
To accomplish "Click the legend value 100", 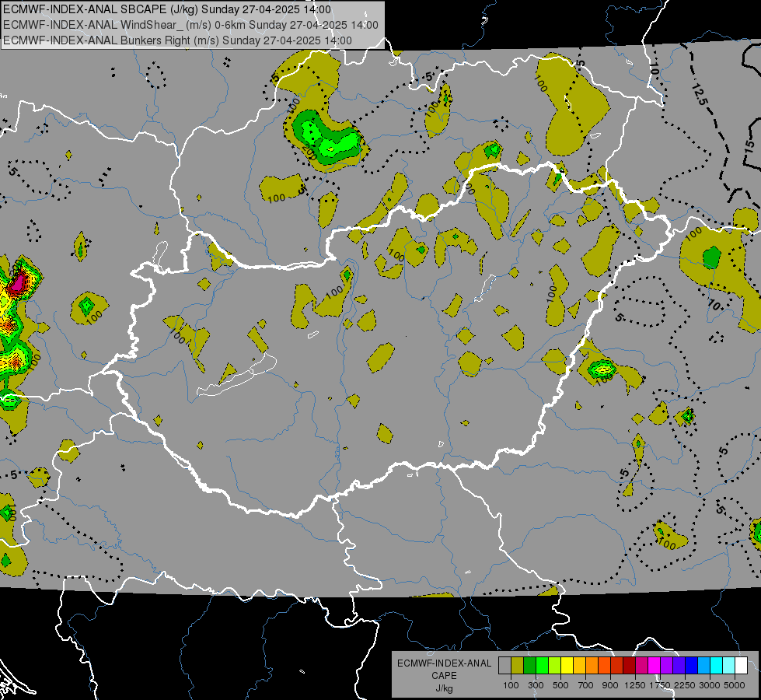I will tap(511, 685).
